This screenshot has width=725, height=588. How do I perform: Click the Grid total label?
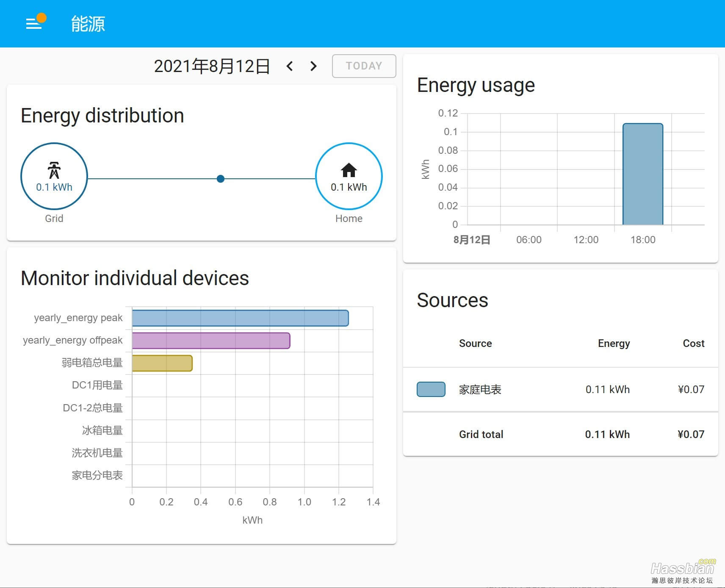(481, 434)
